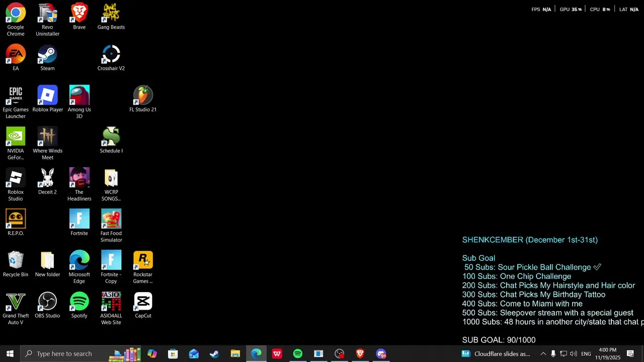Select ASIO4ALL Web Site shortcut

pyautogui.click(x=111, y=309)
